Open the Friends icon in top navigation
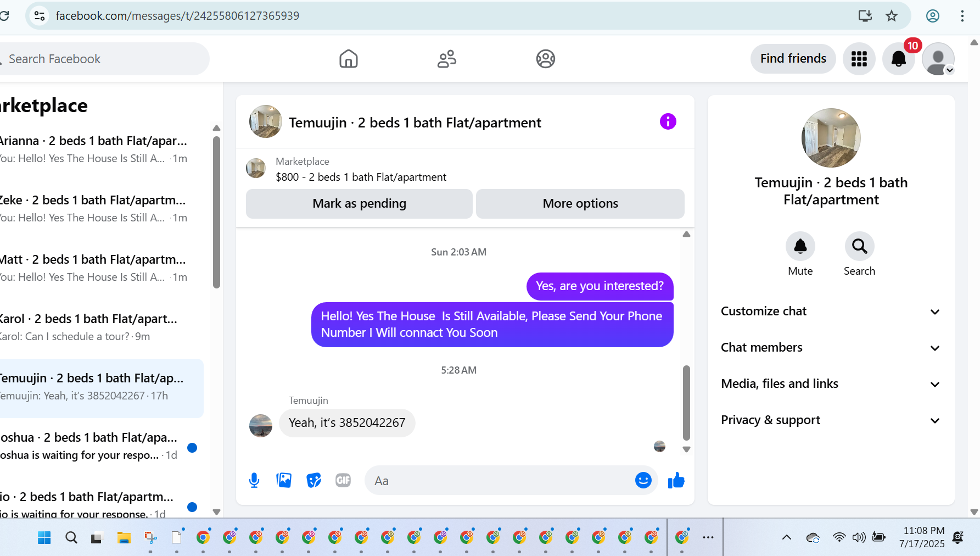980x556 pixels. [x=447, y=59]
